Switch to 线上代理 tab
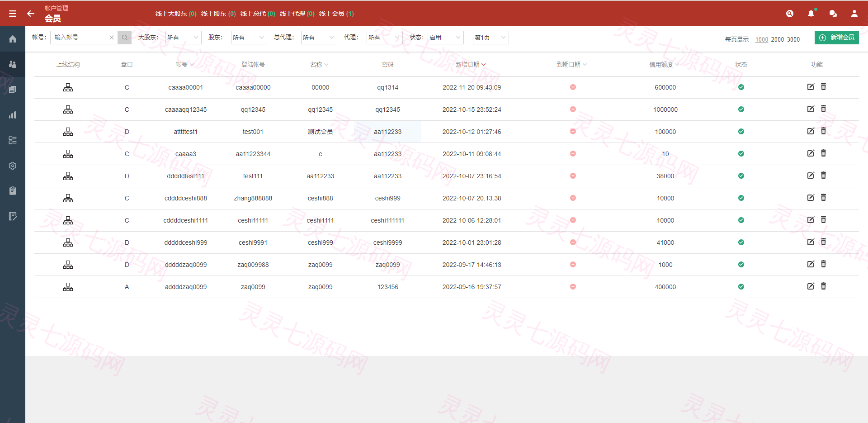This screenshot has height=423, width=868. pyautogui.click(x=297, y=14)
